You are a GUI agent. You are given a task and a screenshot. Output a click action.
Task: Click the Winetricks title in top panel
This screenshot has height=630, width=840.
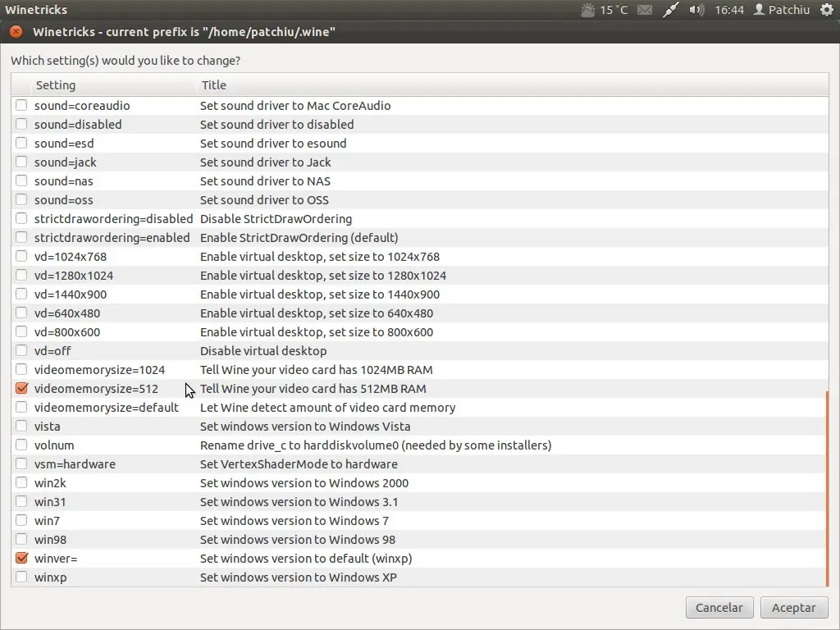[x=36, y=10]
